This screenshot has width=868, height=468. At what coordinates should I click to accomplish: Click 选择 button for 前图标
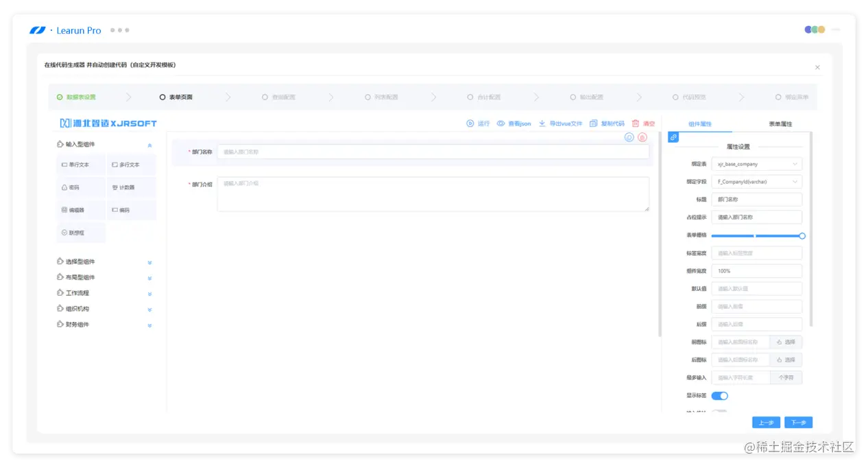[786, 342]
